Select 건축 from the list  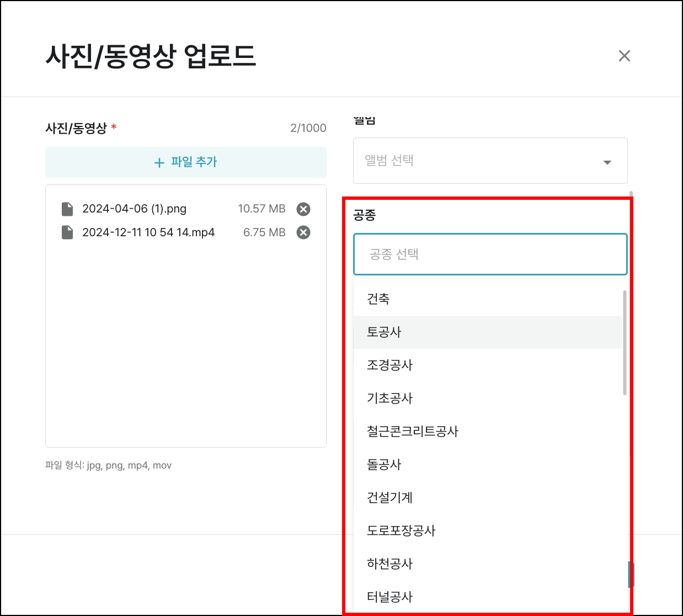[378, 299]
